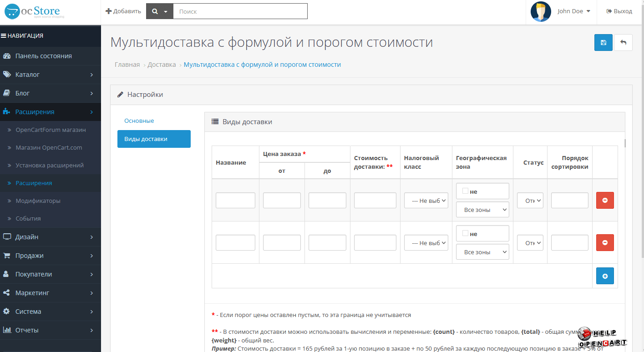Click first row Название input field
644x352 pixels.
tap(235, 201)
